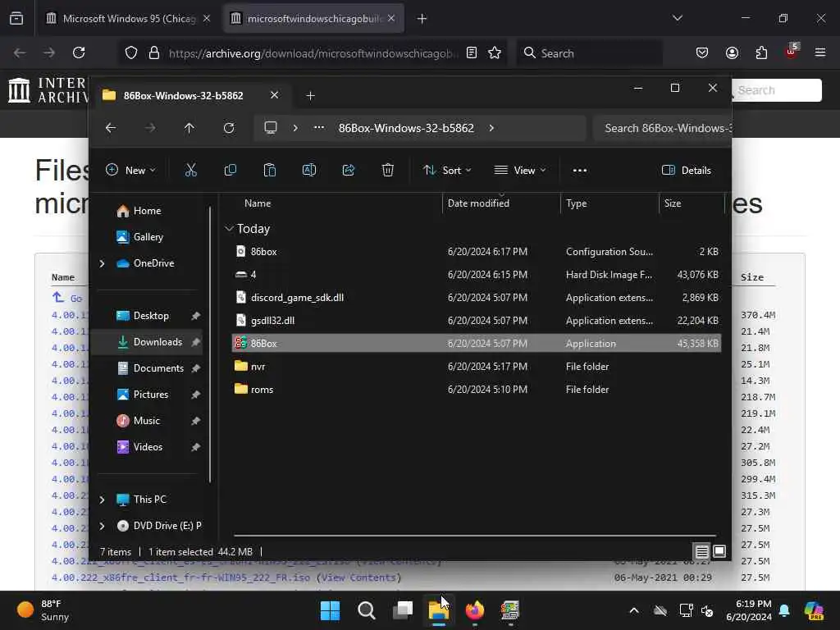Reload the Firefox page
840x630 pixels.
coord(79,52)
